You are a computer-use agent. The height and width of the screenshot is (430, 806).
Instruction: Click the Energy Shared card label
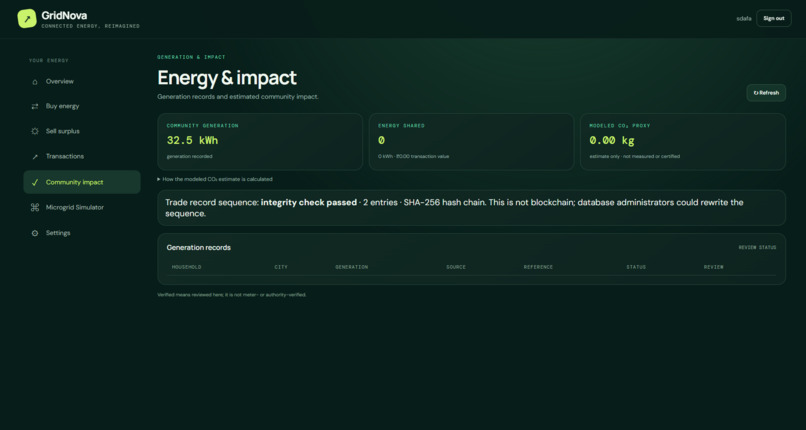click(x=401, y=126)
